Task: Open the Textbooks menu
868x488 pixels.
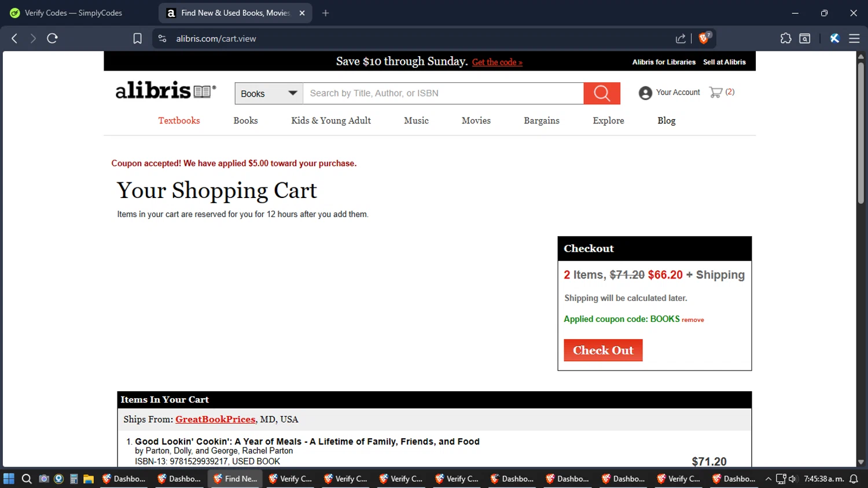Action: point(179,120)
